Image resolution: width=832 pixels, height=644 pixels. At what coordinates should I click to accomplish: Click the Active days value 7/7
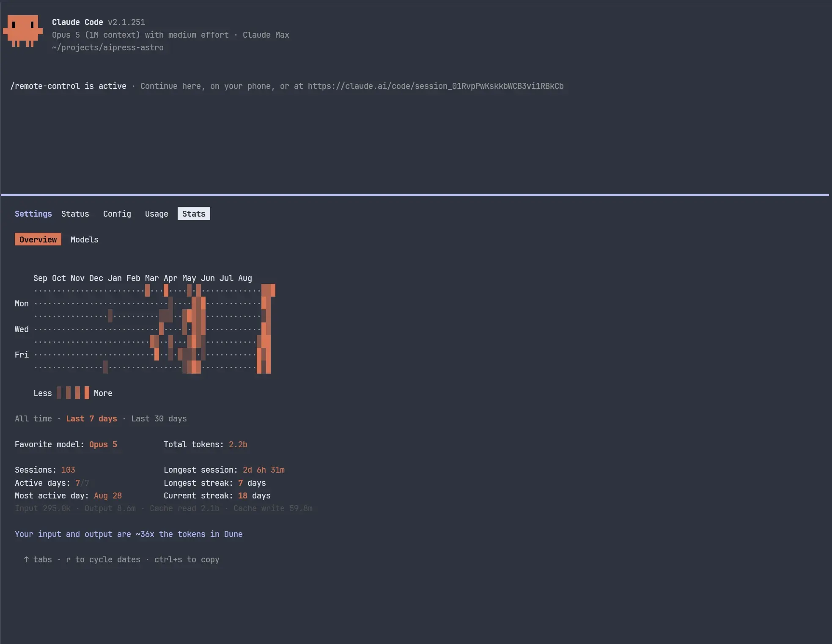pyautogui.click(x=82, y=483)
